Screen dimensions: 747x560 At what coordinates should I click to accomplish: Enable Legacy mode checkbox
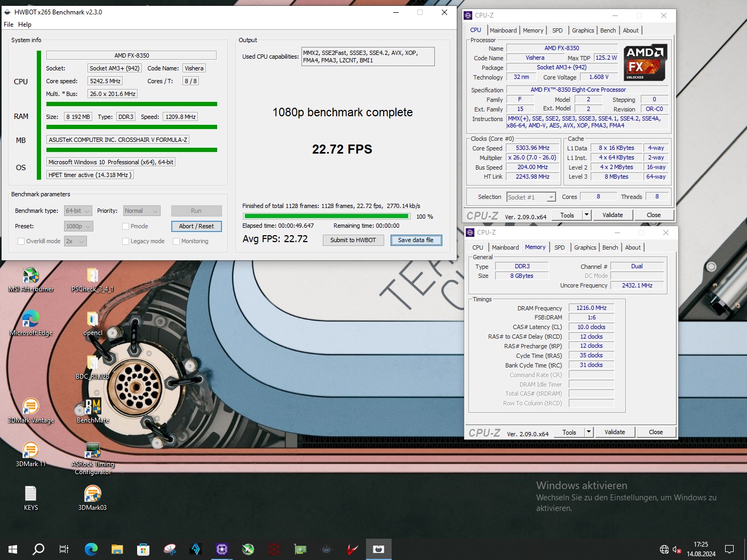click(125, 241)
